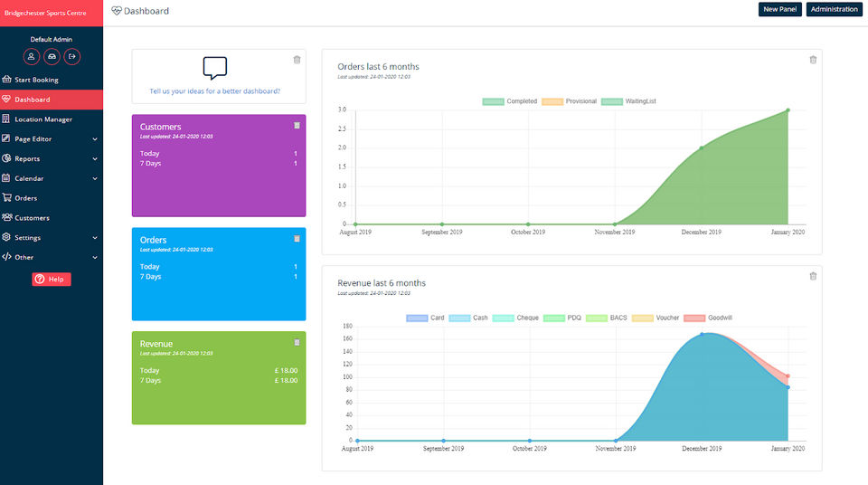The width and height of the screenshot is (868, 485).
Task: Click the Cash color swatch in revenue legend
Action: pyautogui.click(x=459, y=319)
